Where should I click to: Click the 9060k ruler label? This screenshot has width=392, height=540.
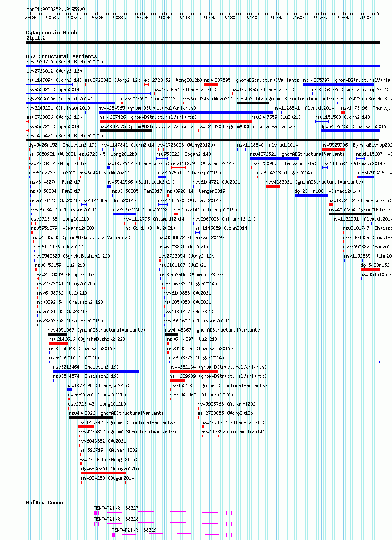point(74,18)
